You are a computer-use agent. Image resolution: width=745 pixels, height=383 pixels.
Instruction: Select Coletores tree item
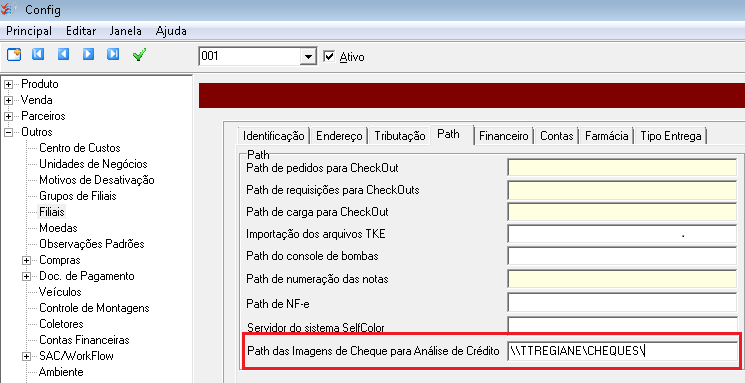tap(61, 324)
